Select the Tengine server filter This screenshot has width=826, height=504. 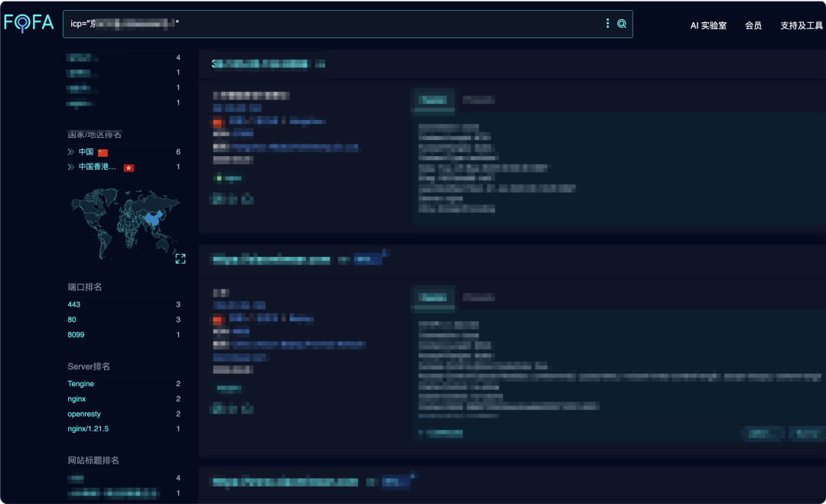[x=80, y=384]
